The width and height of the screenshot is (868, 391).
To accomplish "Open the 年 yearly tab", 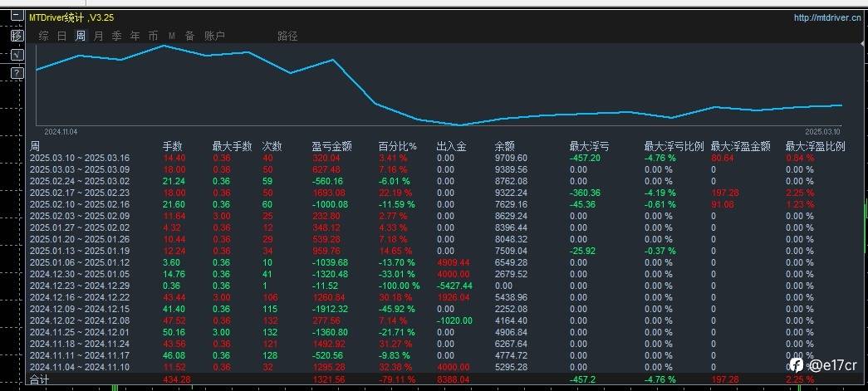I will (135, 36).
